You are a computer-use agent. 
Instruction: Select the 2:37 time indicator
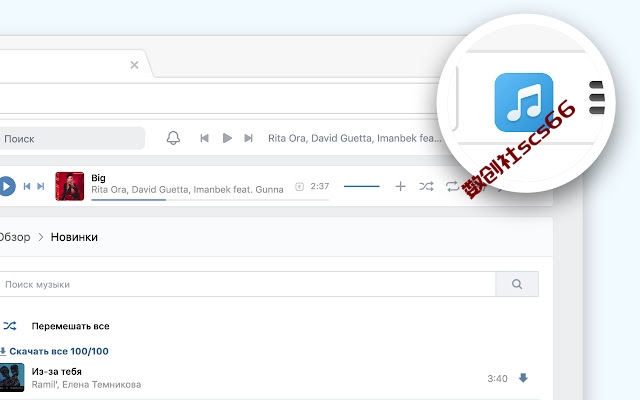click(320, 187)
